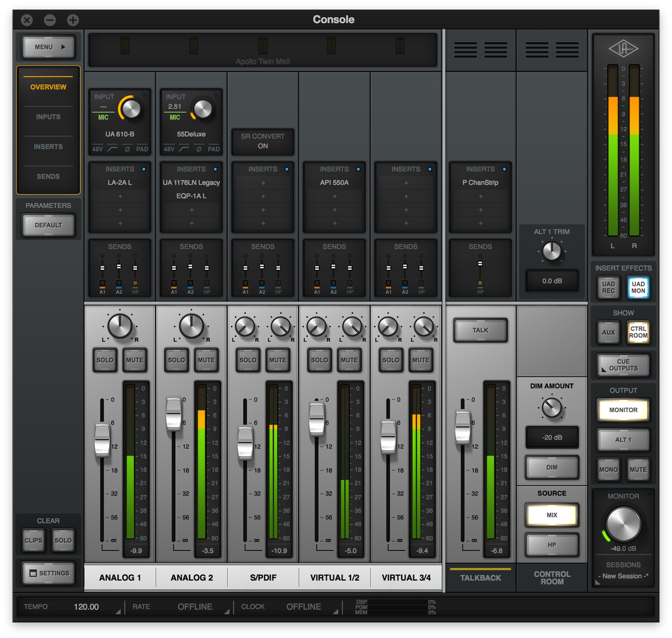Image resolution: width=672 pixels, height=638 pixels.
Task: Select the ANALOG 1 channel label
Action: tap(120, 578)
